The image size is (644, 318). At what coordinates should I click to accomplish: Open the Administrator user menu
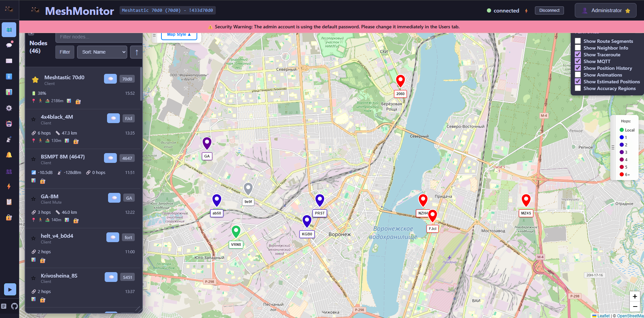pos(606,10)
